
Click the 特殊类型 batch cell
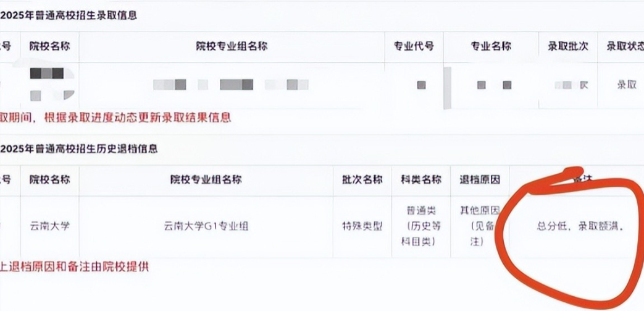pyautogui.click(x=362, y=226)
